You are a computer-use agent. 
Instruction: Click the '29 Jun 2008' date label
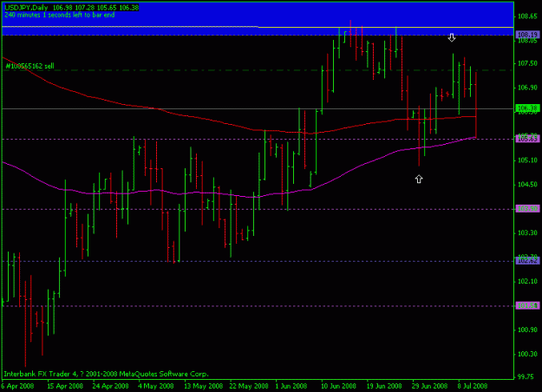pyautogui.click(x=429, y=386)
